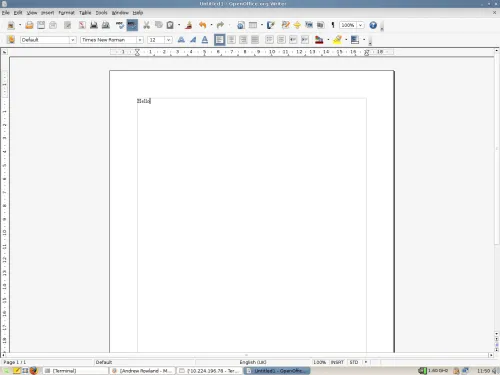Print the file directly
This screenshot has width=500, height=375.
tap(94, 25)
